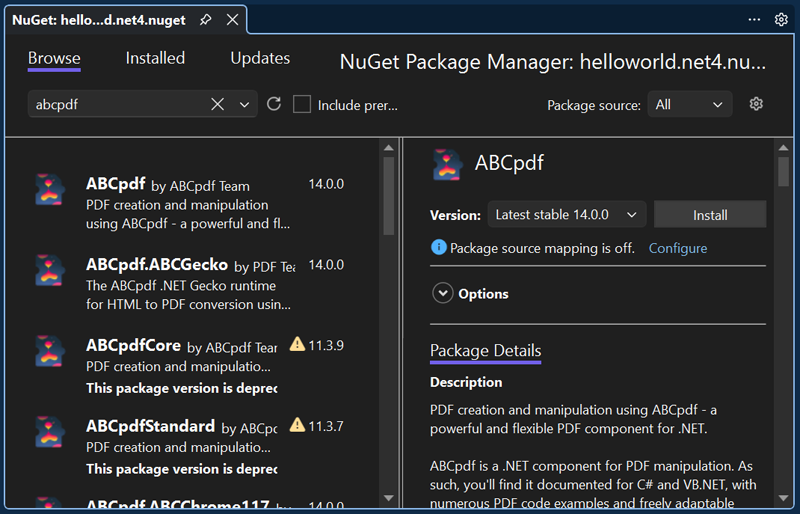Image resolution: width=800 pixels, height=514 pixels.
Task: Select the ABCpdf package title
Action: 116,184
